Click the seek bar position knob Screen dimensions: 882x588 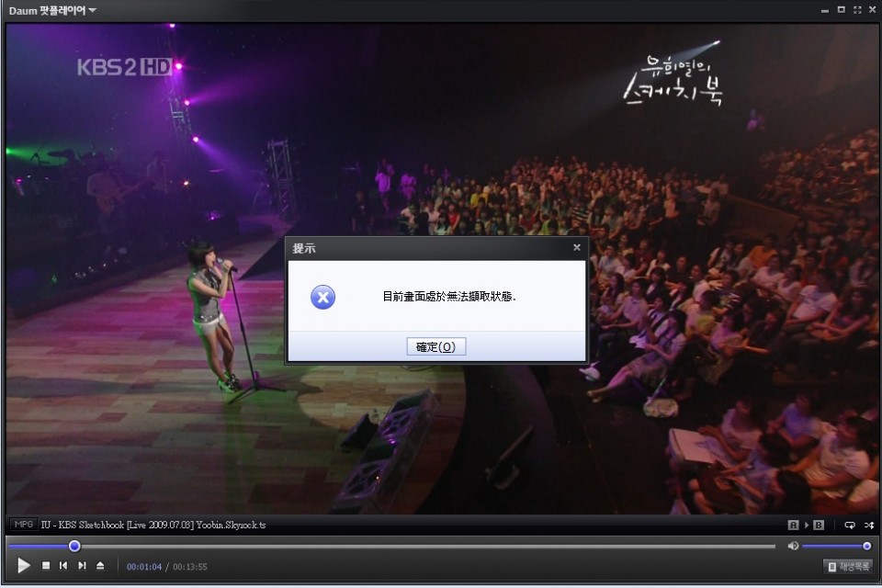click(74, 546)
